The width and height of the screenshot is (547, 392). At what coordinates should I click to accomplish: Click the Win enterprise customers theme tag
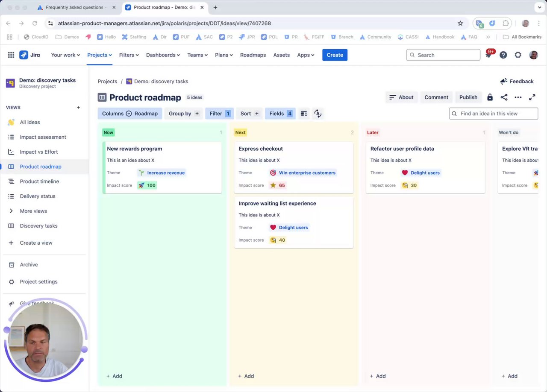point(303,173)
